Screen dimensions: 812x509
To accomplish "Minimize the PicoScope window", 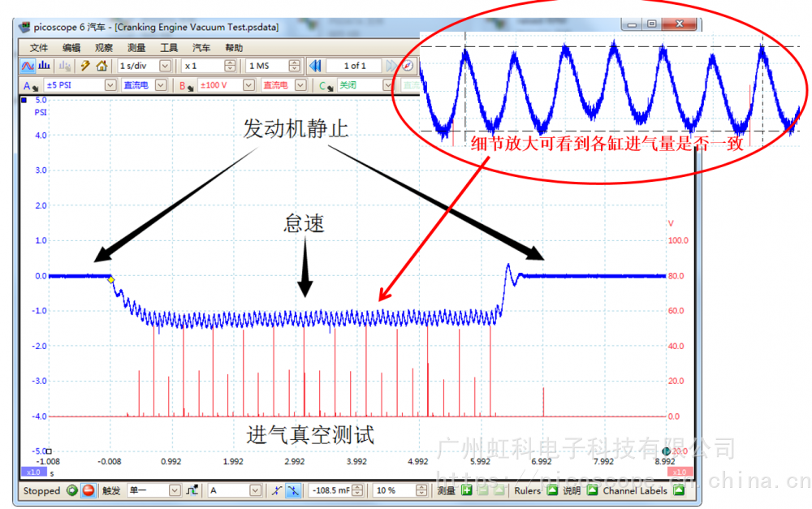I will 632,24.
